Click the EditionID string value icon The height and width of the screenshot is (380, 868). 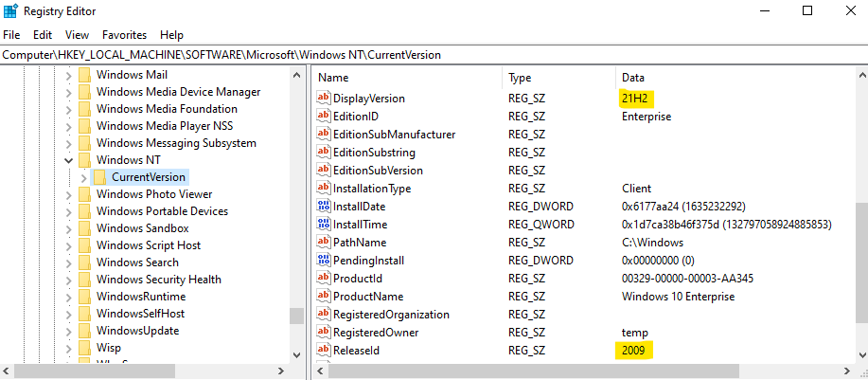tap(323, 117)
